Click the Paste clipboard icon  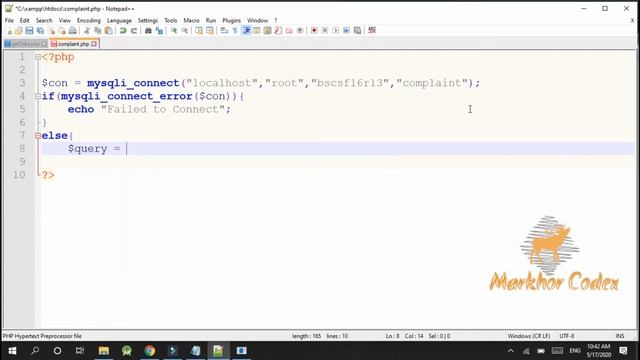pos(109,31)
